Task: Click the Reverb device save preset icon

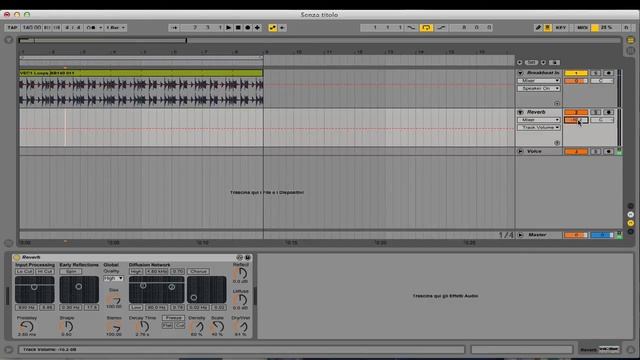Action: 247,258
